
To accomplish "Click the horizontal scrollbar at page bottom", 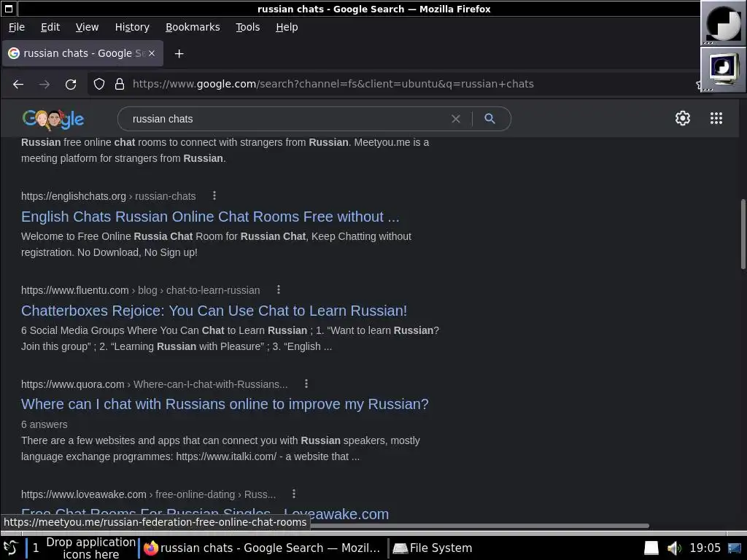I will tap(479, 526).
